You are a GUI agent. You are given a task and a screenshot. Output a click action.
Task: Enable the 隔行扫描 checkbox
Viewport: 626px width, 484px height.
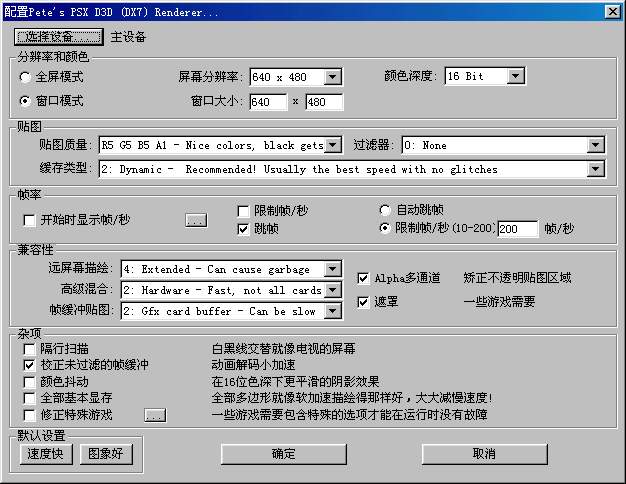29,349
